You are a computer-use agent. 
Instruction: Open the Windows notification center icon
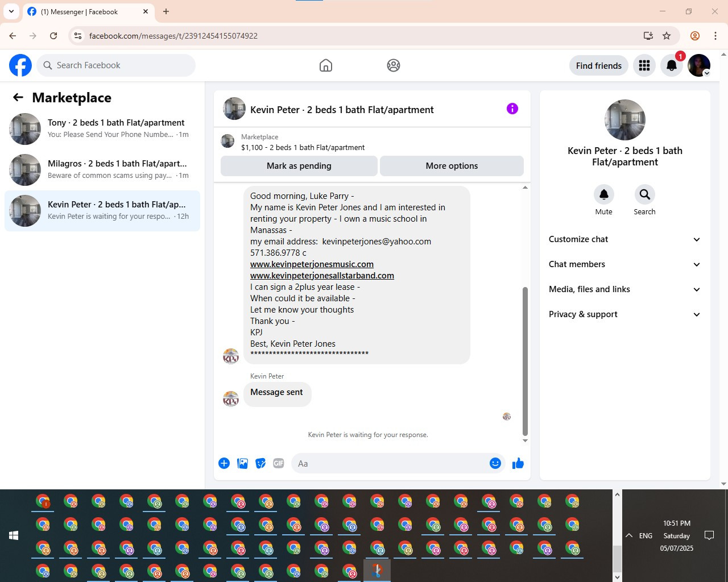(709, 535)
